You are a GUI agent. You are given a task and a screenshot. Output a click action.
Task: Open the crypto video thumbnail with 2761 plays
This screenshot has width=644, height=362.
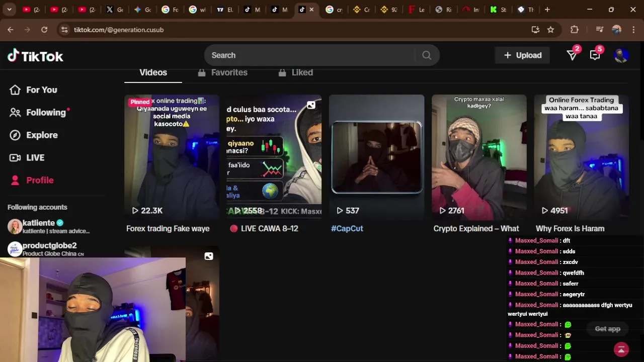pyautogui.click(x=479, y=157)
